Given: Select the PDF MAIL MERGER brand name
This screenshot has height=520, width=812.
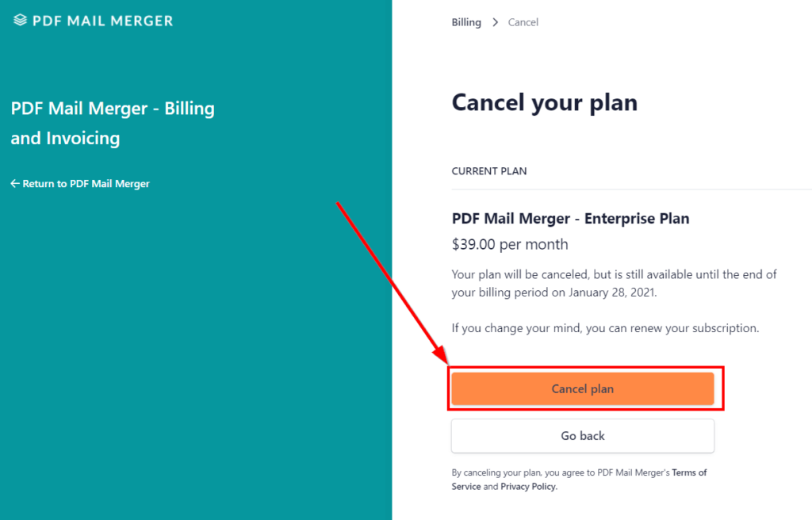Looking at the screenshot, I should [x=101, y=21].
